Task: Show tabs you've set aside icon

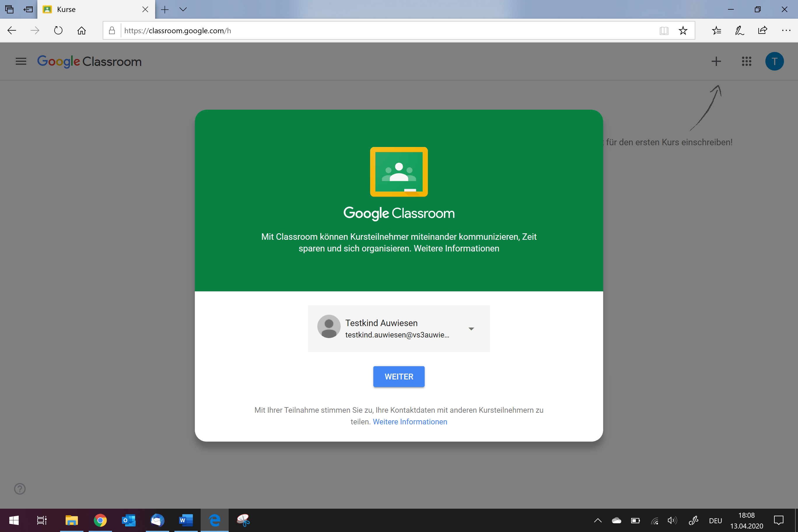Action: (10, 10)
